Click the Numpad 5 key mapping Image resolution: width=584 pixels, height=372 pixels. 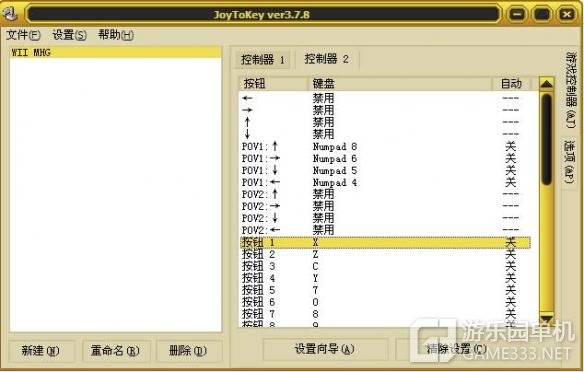click(x=335, y=170)
